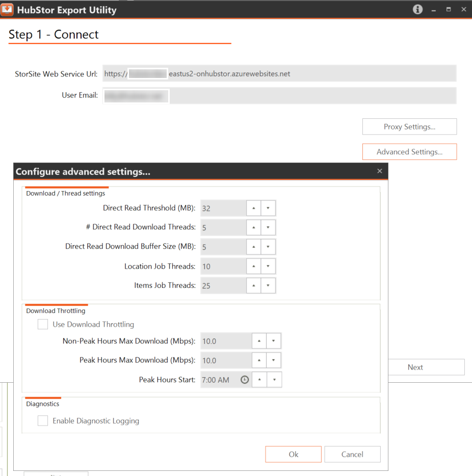Click 'Peak Hours Start:' label
Image resolution: width=472 pixels, height=476 pixels.
pyautogui.click(x=167, y=380)
